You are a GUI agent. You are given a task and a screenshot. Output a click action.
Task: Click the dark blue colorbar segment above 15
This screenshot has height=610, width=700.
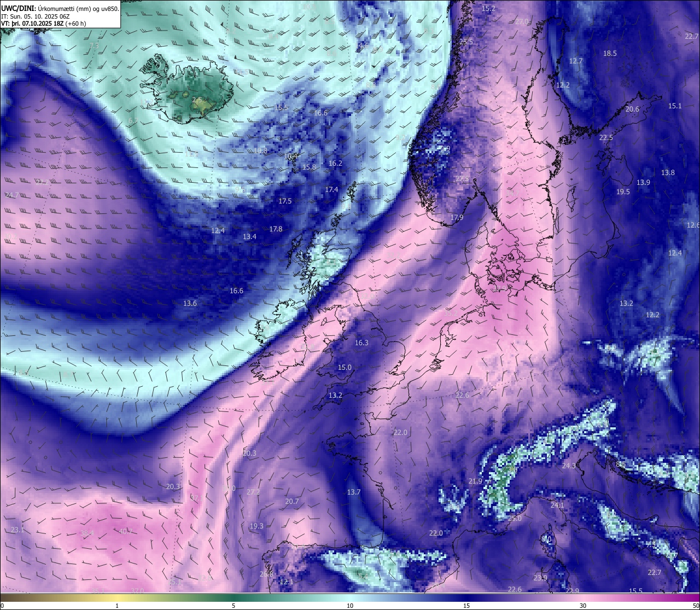point(466,598)
